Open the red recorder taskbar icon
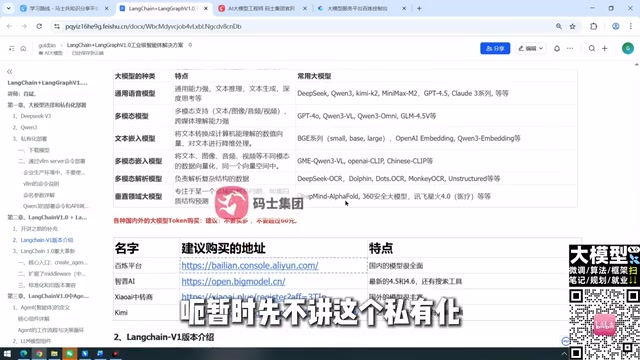 point(116,353)
